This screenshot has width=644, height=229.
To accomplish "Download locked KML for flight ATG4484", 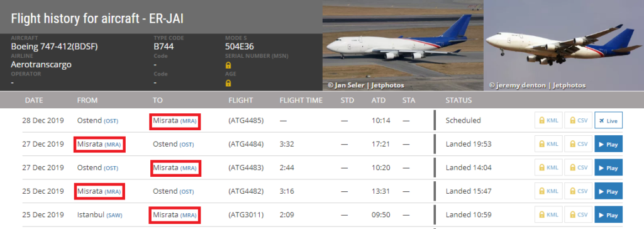I will tap(548, 144).
